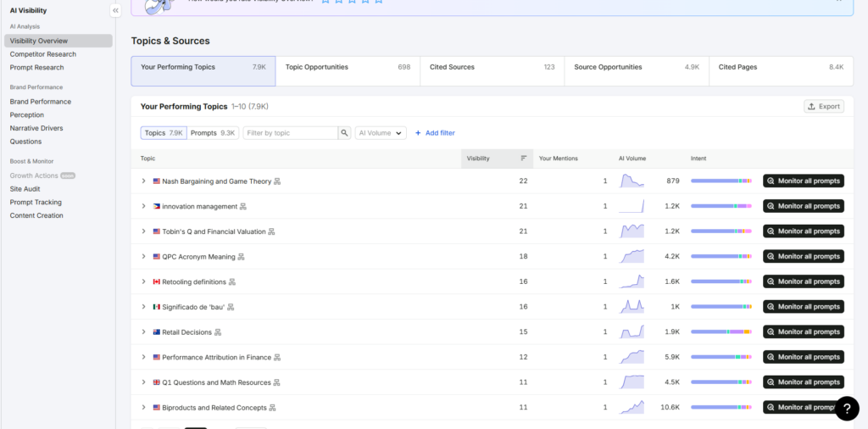Click the Biproducts intent bar

coord(721,408)
